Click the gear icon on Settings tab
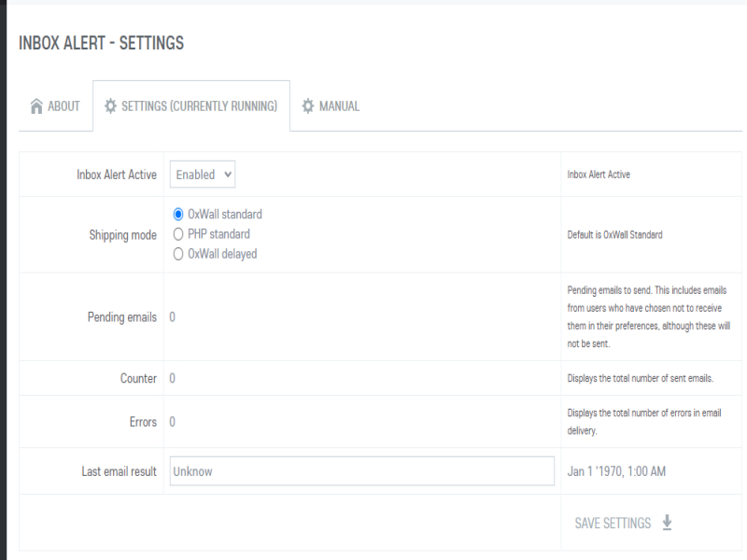 click(110, 106)
